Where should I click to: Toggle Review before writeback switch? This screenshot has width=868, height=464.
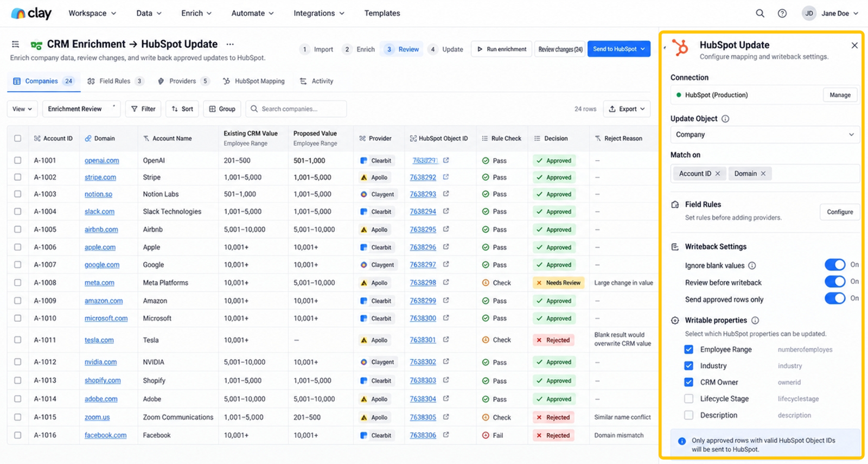835,282
